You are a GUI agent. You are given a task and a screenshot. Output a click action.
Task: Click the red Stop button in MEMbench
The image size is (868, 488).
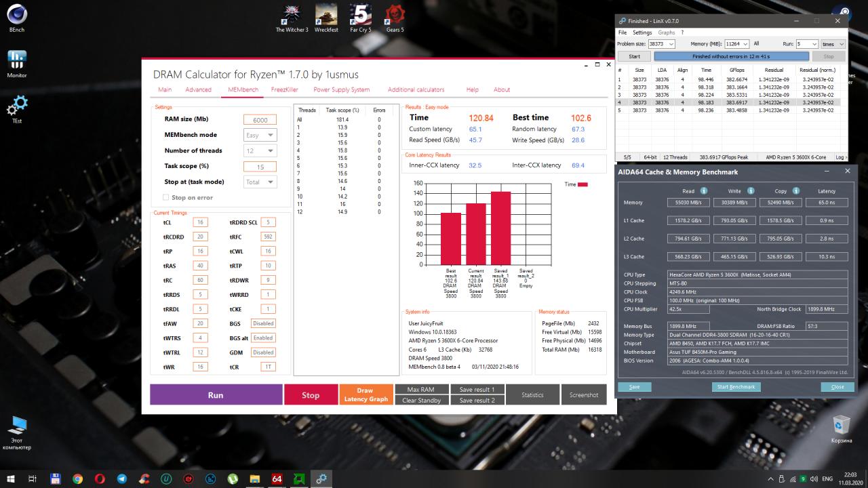311,395
